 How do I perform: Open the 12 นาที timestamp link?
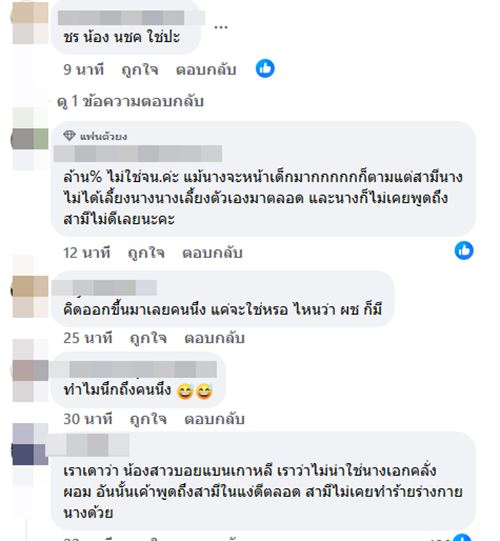click(87, 253)
